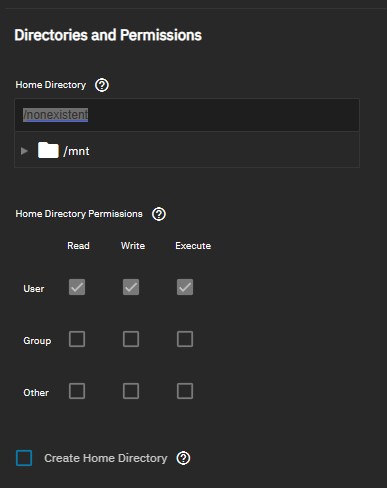Check the Create Home Directory checkbox
Viewport: 387px width, 488px height.
click(x=24, y=458)
